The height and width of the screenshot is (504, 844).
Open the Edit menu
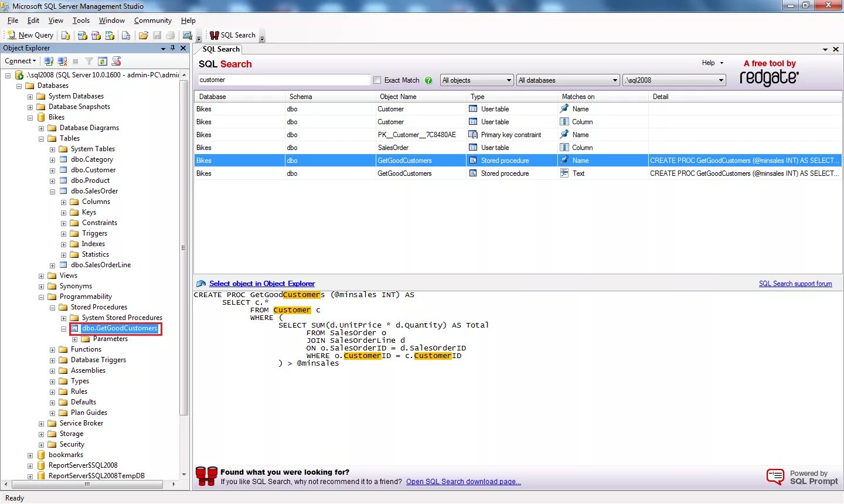33,21
